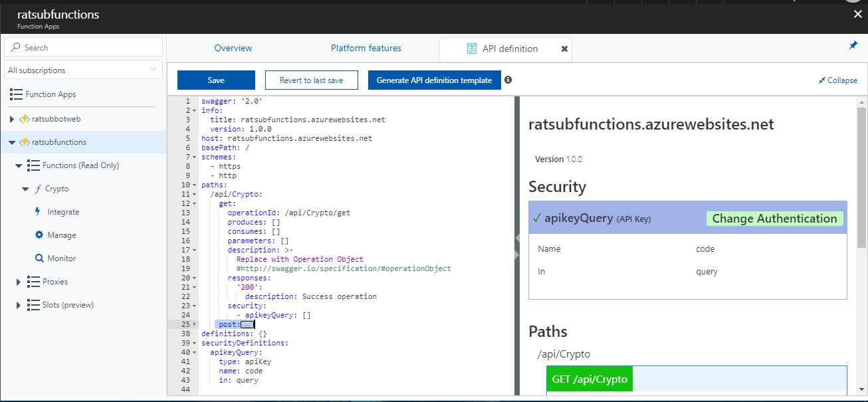Switch to the Overview tab
This screenshot has height=402, width=868.
(233, 48)
